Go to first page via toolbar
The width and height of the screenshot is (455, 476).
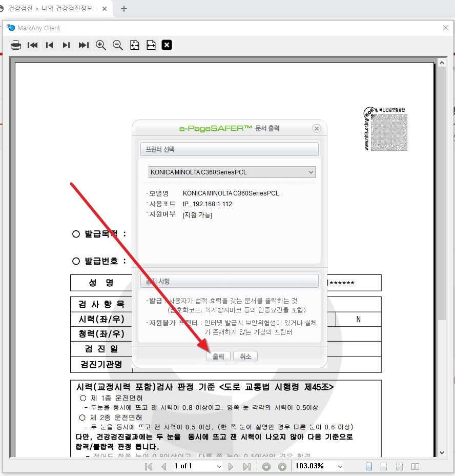(32, 45)
